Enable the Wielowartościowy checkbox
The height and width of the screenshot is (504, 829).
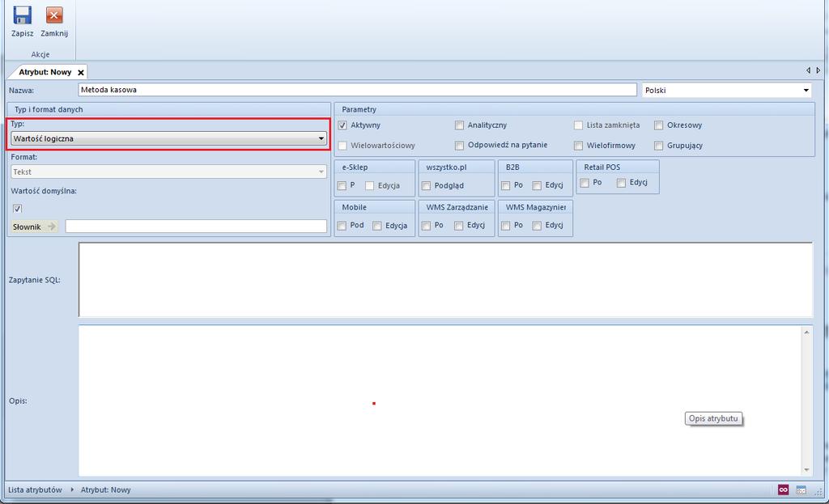[x=342, y=146]
